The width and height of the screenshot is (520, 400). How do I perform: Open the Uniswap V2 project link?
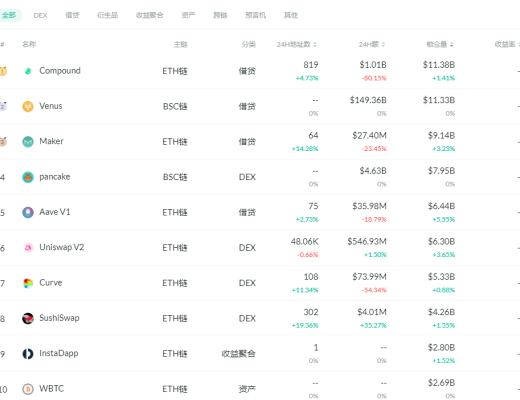(62, 247)
